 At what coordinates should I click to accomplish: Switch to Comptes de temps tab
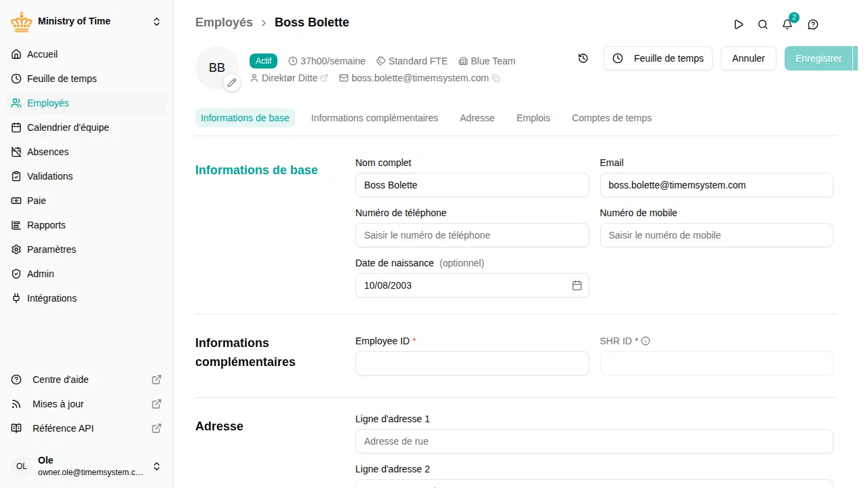(612, 118)
